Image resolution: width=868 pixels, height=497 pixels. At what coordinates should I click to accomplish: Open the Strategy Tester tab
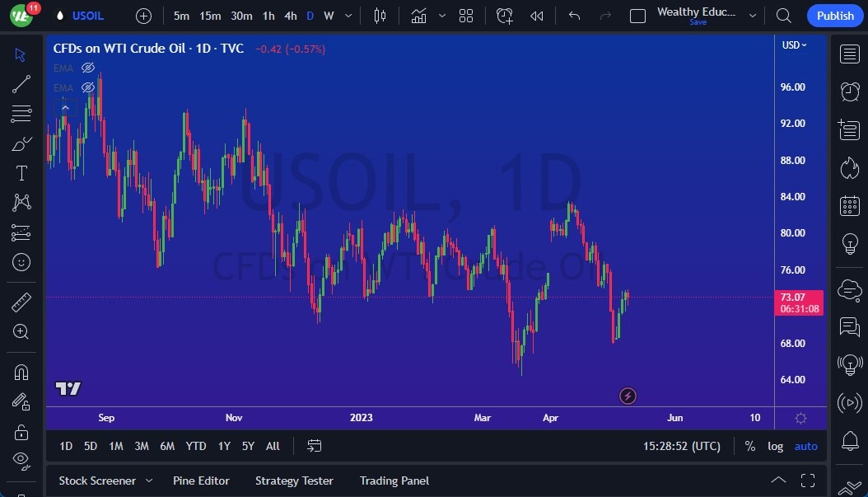294,481
